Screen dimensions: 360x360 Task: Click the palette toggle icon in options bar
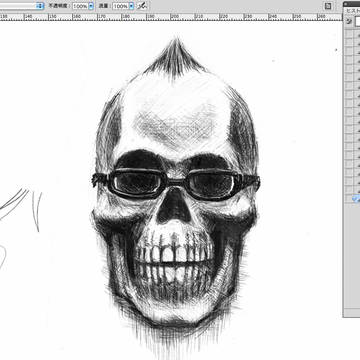click(328, 6)
